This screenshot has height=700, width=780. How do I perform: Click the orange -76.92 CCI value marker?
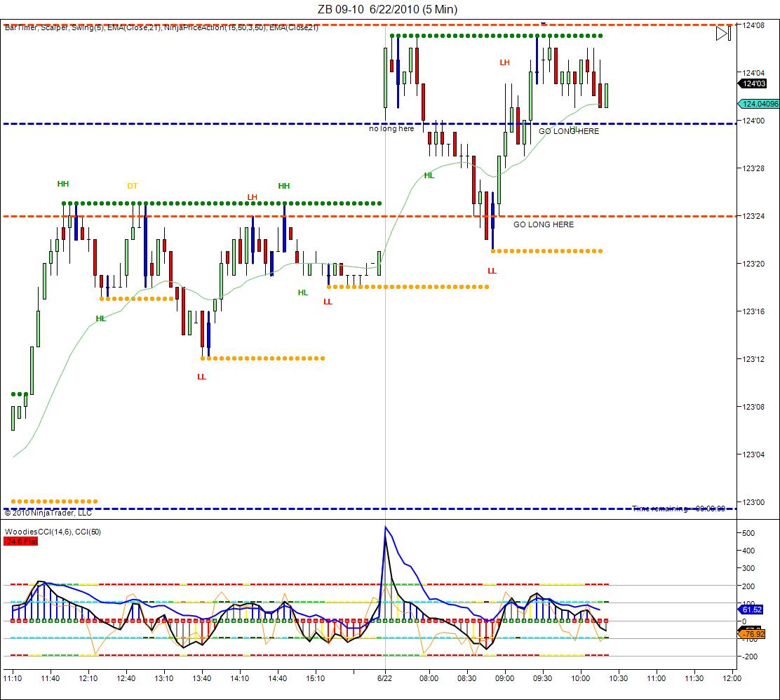click(x=752, y=634)
